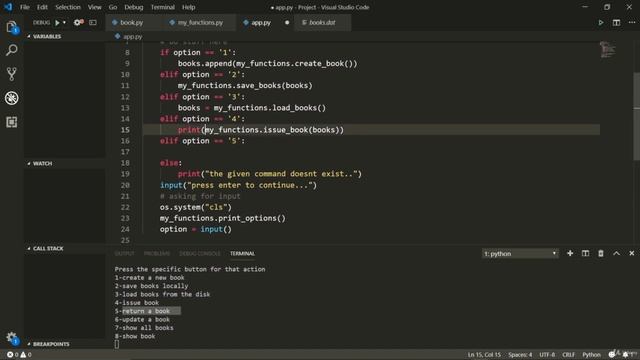
Task: Click unsaved dot on app.py tab
Action: click(x=287, y=22)
